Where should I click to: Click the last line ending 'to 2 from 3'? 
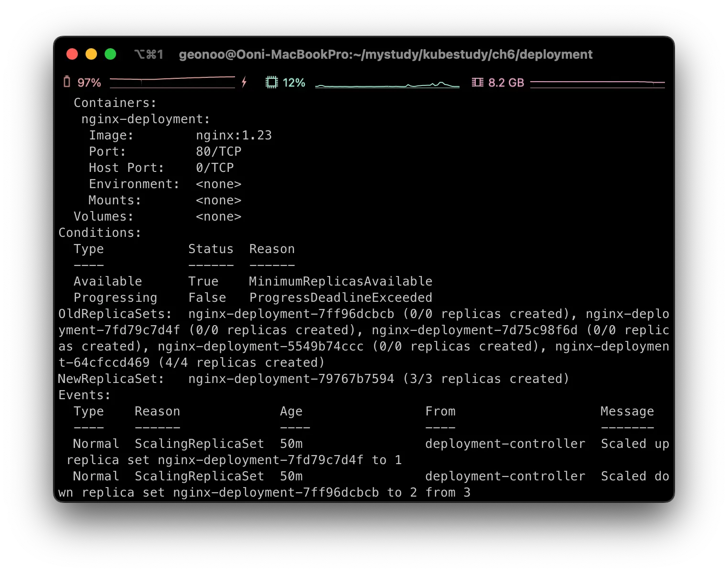click(264, 492)
